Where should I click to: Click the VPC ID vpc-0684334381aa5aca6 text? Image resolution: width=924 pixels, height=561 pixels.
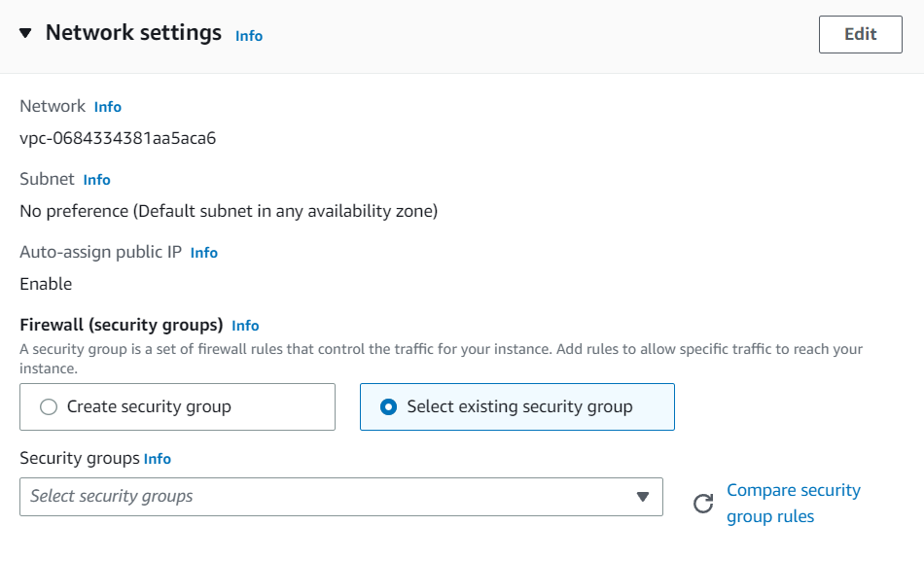pos(118,138)
